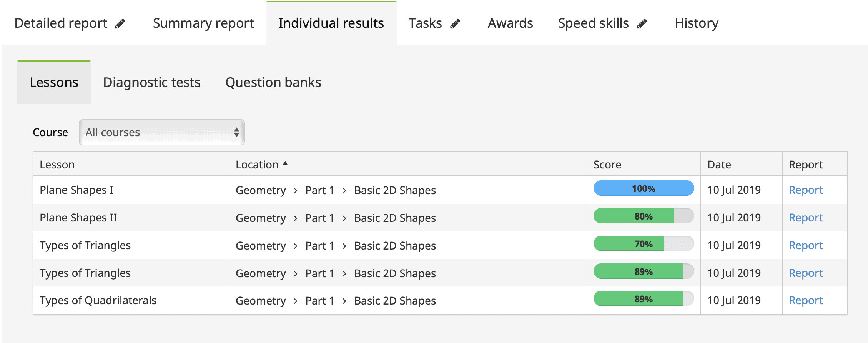The width and height of the screenshot is (868, 343).
Task: Expand the Course selection list
Action: pyautogui.click(x=161, y=132)
